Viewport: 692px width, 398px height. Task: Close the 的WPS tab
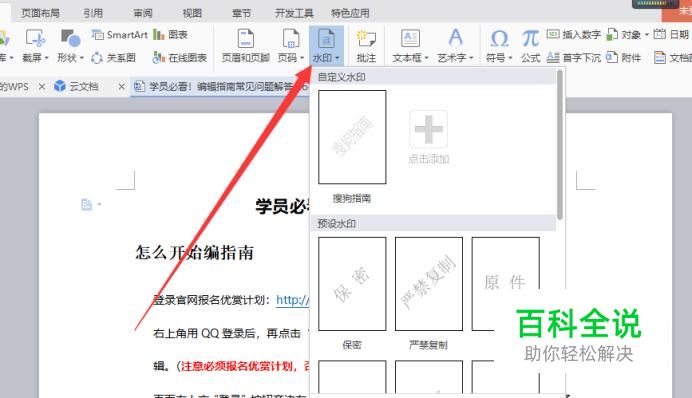(x=41, y=87)
